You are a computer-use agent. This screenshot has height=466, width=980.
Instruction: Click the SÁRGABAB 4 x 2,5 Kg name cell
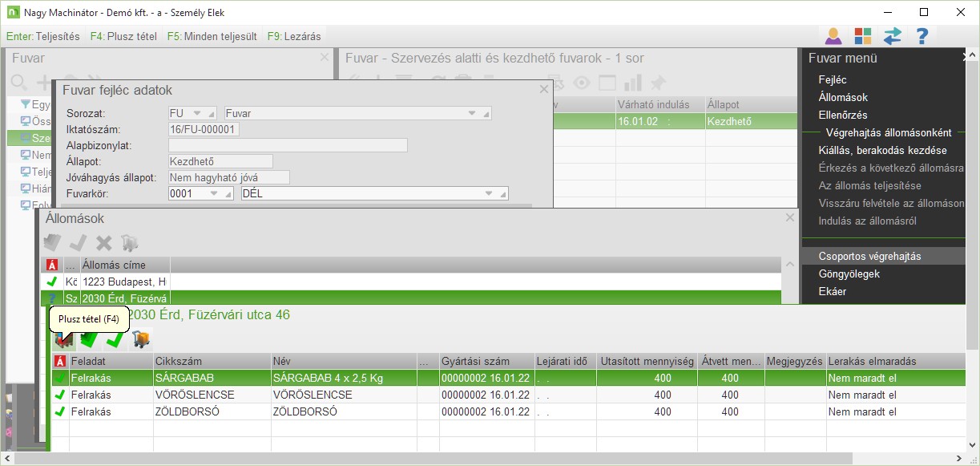344,378
